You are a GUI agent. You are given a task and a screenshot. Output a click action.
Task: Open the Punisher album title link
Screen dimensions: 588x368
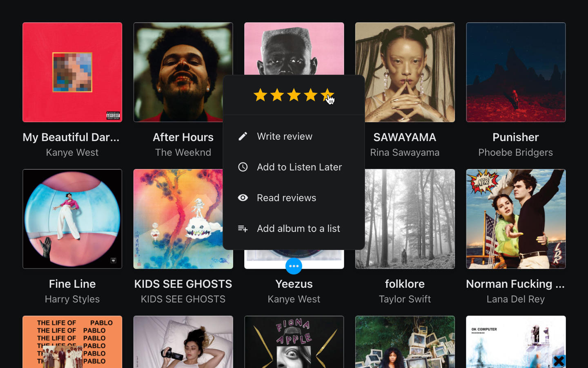515,137
